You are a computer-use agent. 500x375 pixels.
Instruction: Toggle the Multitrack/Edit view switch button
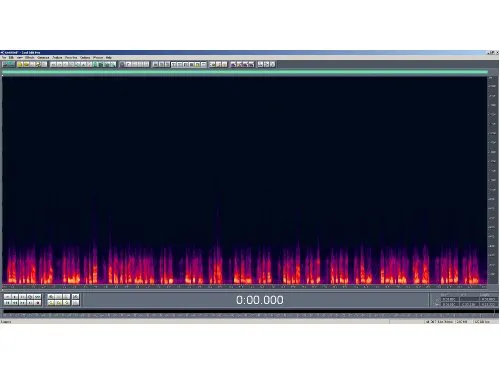coord(8,64)
